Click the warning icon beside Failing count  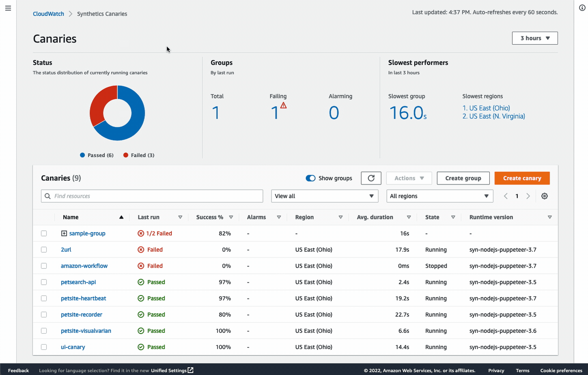[x=284, y=105]
